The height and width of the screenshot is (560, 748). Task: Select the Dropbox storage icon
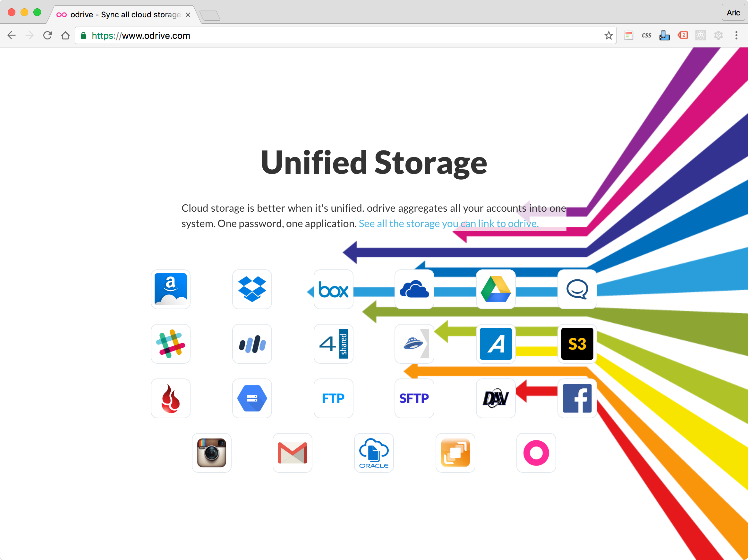[252, 289]
